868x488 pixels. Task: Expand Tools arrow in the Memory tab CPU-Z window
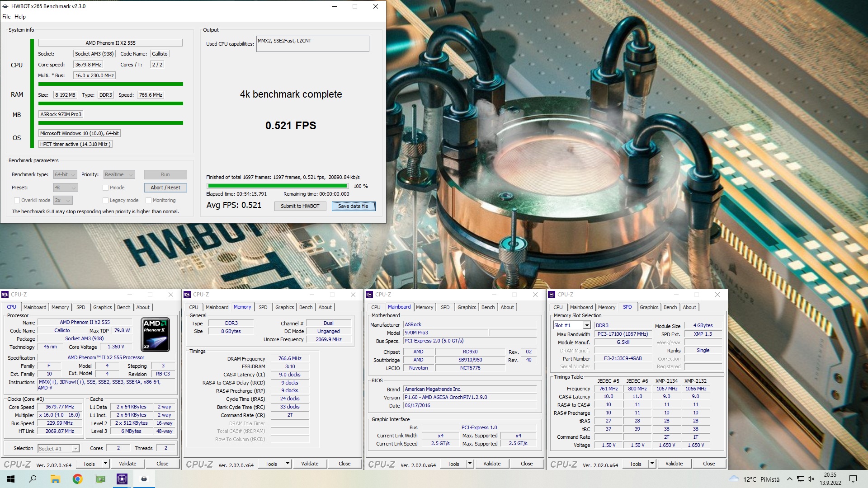point(288,464)
